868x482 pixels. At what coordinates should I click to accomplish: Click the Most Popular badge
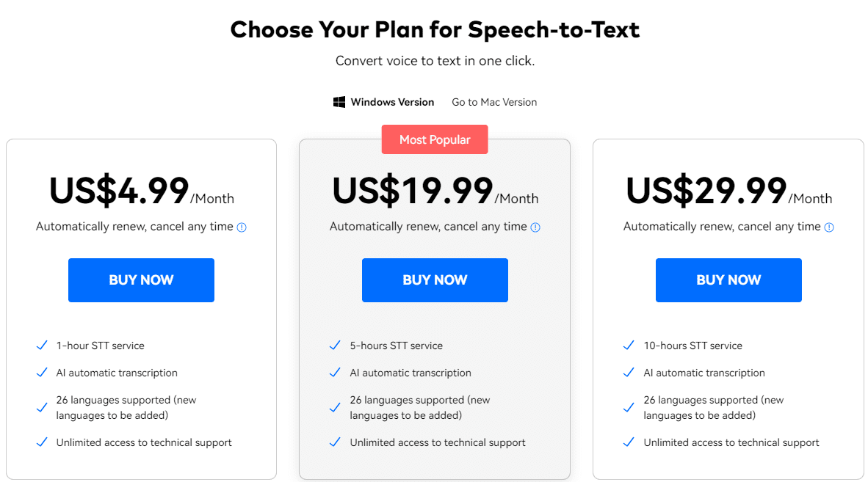pos(435,139)
